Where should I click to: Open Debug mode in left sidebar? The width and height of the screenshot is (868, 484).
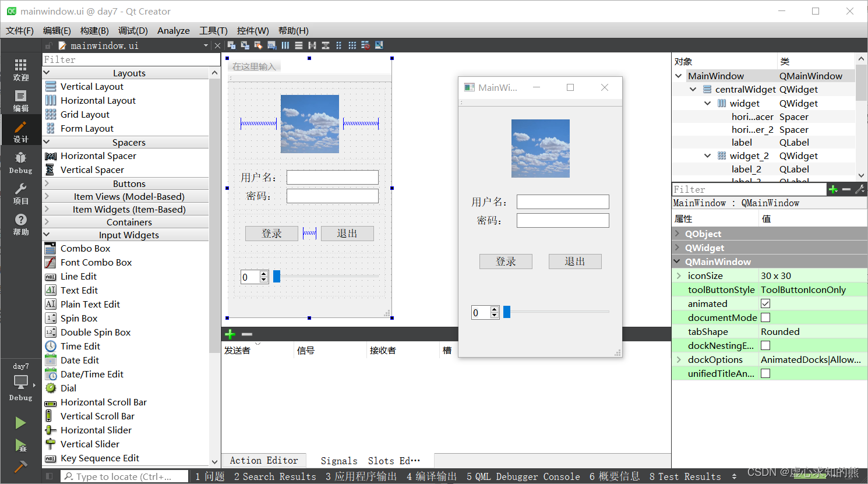coord(21,162)
